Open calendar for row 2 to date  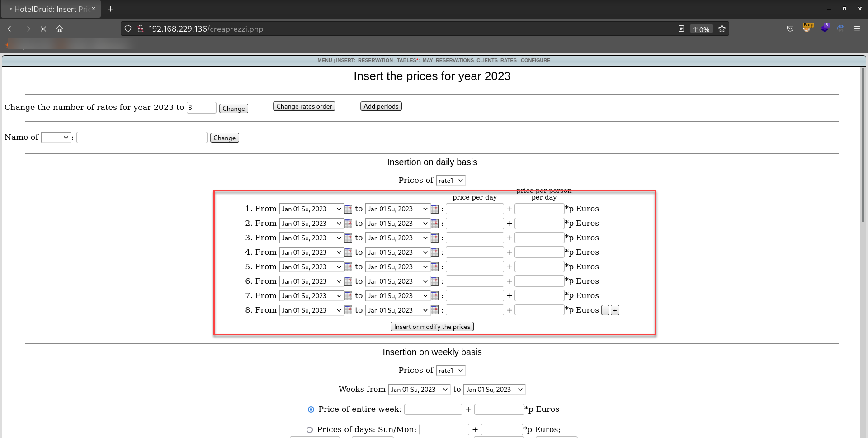click(434, 224)
